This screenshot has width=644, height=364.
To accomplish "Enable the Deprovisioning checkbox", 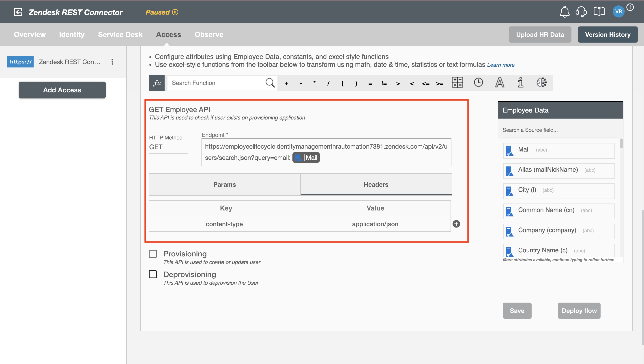I will point(152,274).
